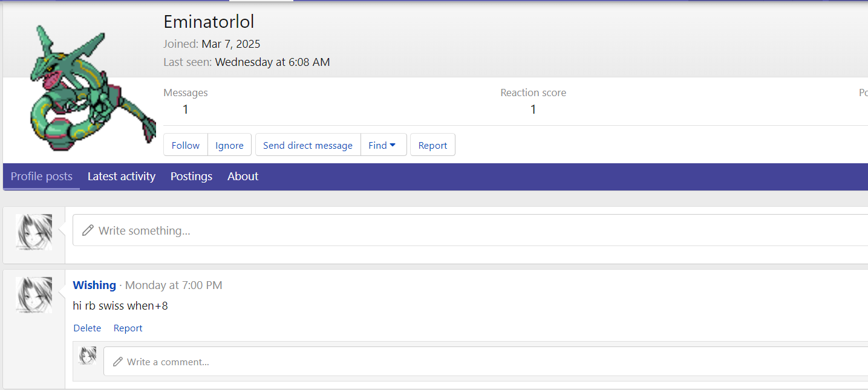The height and width of the screenshot is (390, 868).
Task: Report this profile with the Report button
Action: tap(432, 145)
